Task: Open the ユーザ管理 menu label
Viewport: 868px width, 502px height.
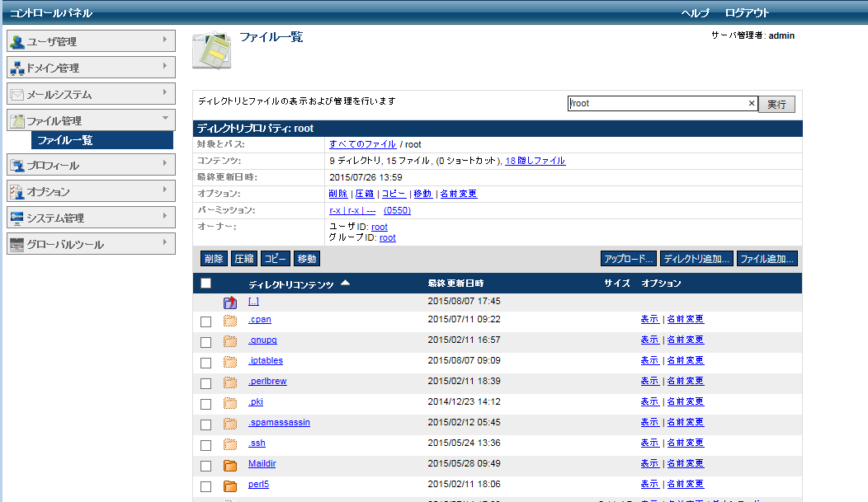Action: point(52,41)
